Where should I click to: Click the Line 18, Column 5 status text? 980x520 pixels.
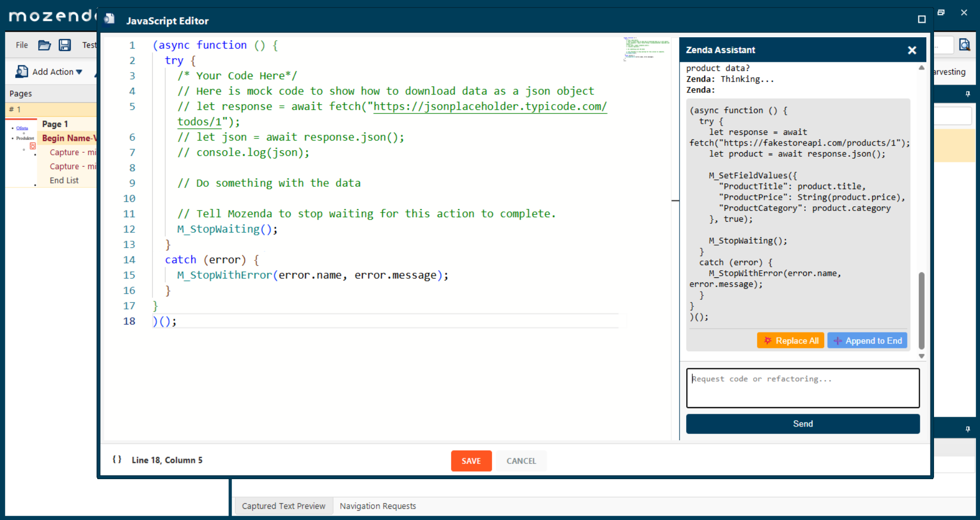[167, 460]
